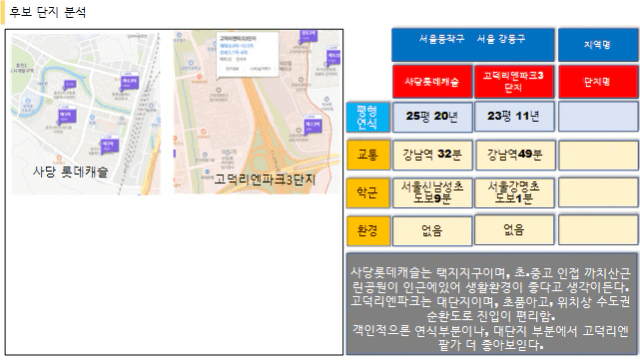Select the Sadang Lotte Castle map thumbnail
The image size is (640, 360).
pyautogui.click(x=86, y=113)
